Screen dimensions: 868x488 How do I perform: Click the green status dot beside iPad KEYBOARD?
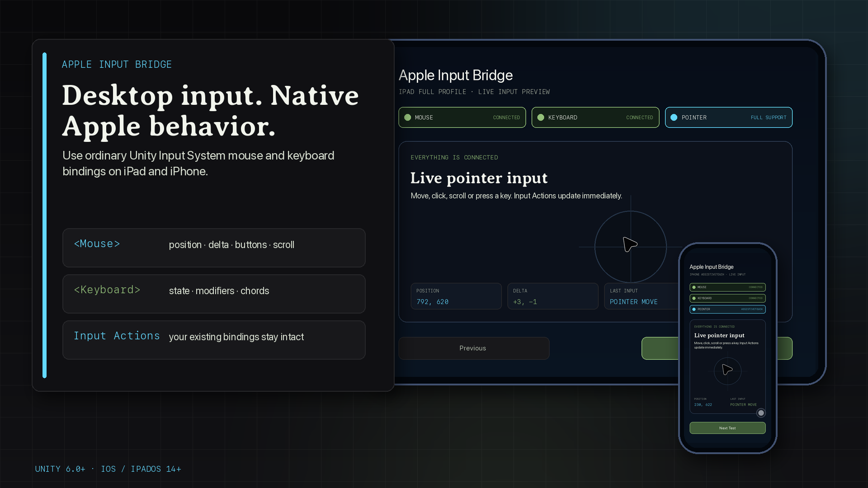pos(541,117)
